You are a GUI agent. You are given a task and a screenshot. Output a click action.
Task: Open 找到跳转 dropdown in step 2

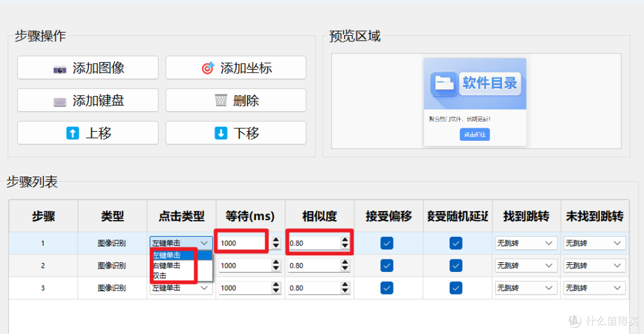526,265
